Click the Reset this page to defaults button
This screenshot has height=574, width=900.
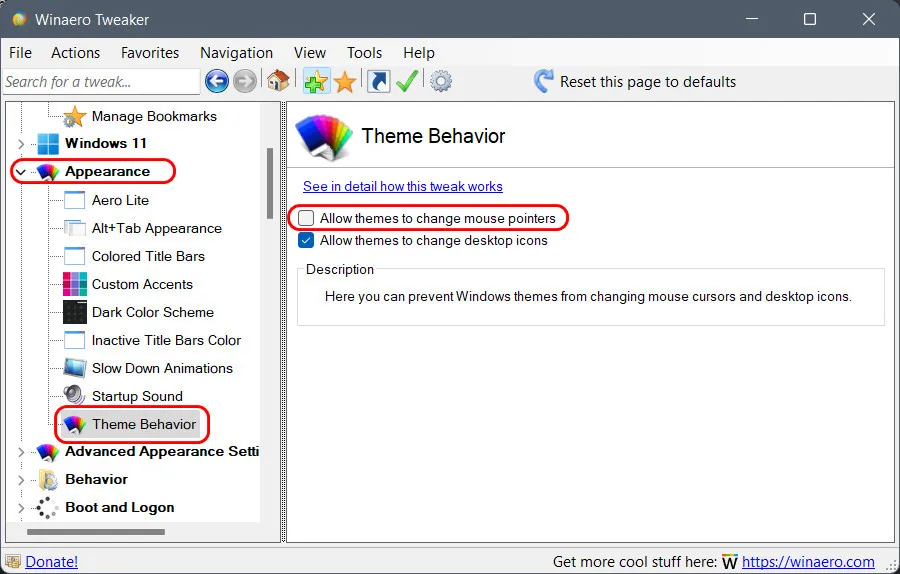(635, 82)
